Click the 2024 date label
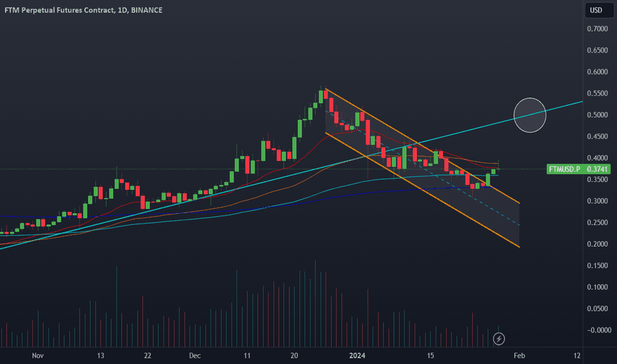 357,356
